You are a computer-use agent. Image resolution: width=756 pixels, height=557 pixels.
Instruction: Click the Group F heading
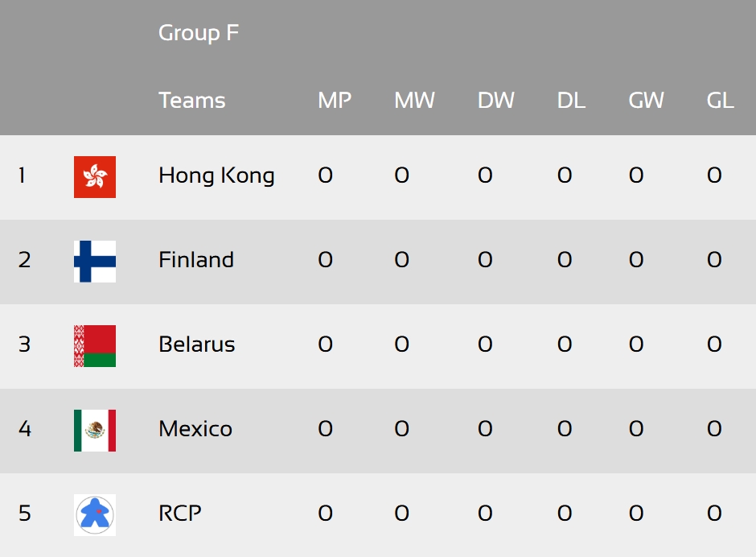(199, 33)
